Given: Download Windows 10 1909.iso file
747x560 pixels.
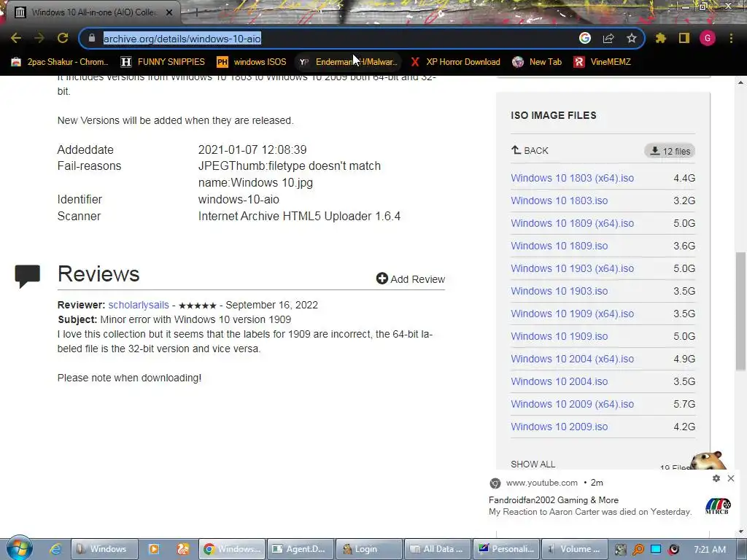Looking at the screenshot, I should [560, 336].
